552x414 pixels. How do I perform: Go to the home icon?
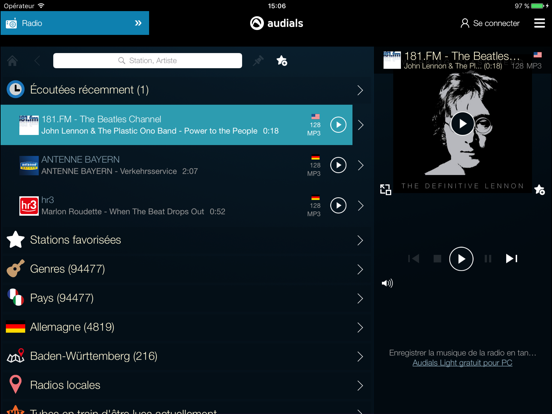pos(12,61)
